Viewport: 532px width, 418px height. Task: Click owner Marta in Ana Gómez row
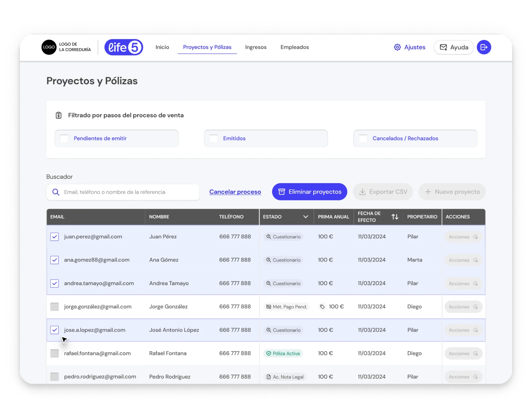pyautogui.click(x=415, y=260)
